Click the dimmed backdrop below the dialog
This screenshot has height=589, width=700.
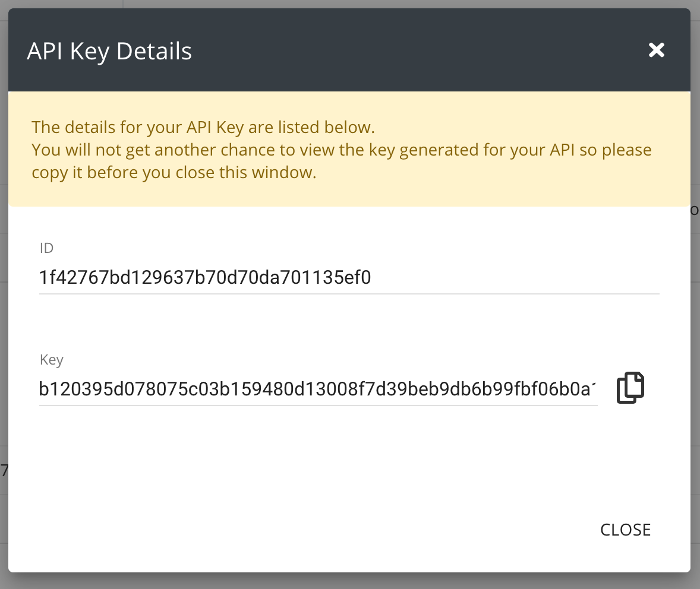coord(349,581)
